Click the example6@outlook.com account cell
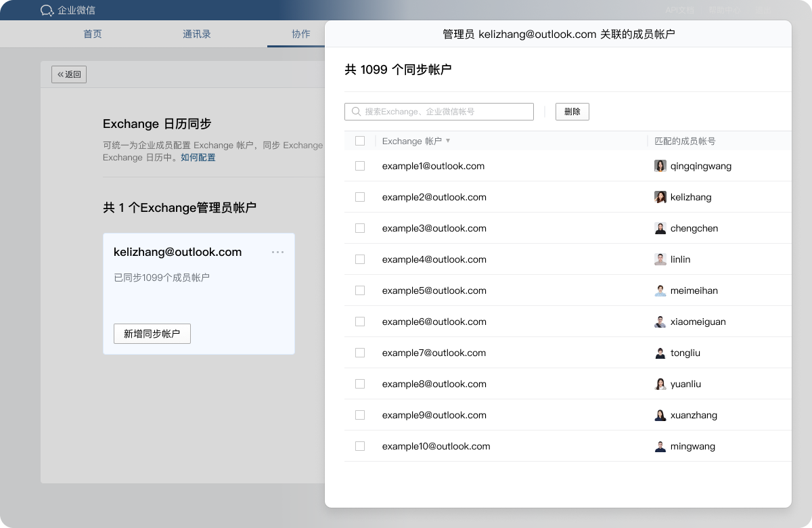The image size is (812, 528). (x=434, y=322)
